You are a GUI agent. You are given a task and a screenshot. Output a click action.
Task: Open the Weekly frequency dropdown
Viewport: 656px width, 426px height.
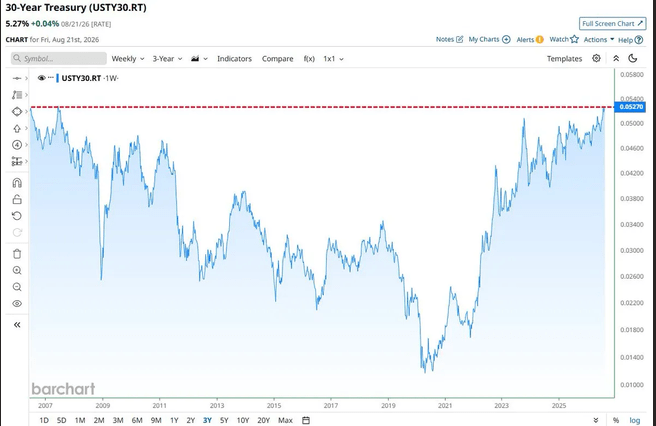pyautogui.click(x=128, y=59)
